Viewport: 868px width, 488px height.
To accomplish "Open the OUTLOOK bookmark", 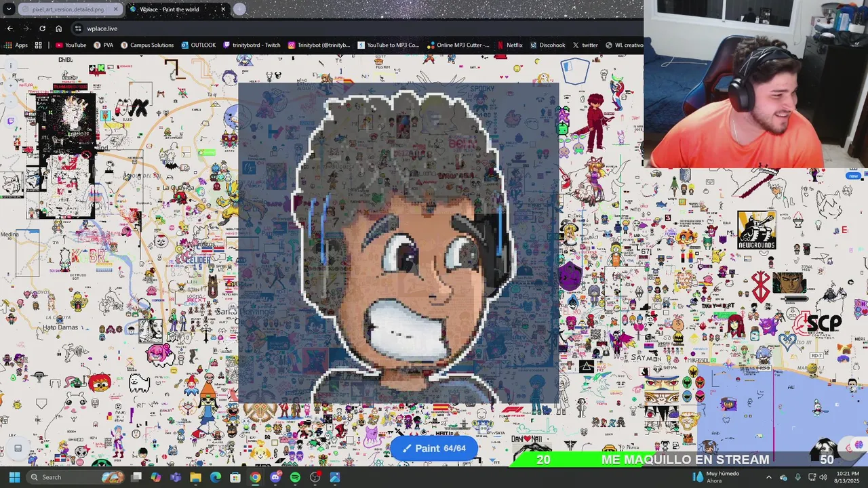I will click(x=198, y=45).
